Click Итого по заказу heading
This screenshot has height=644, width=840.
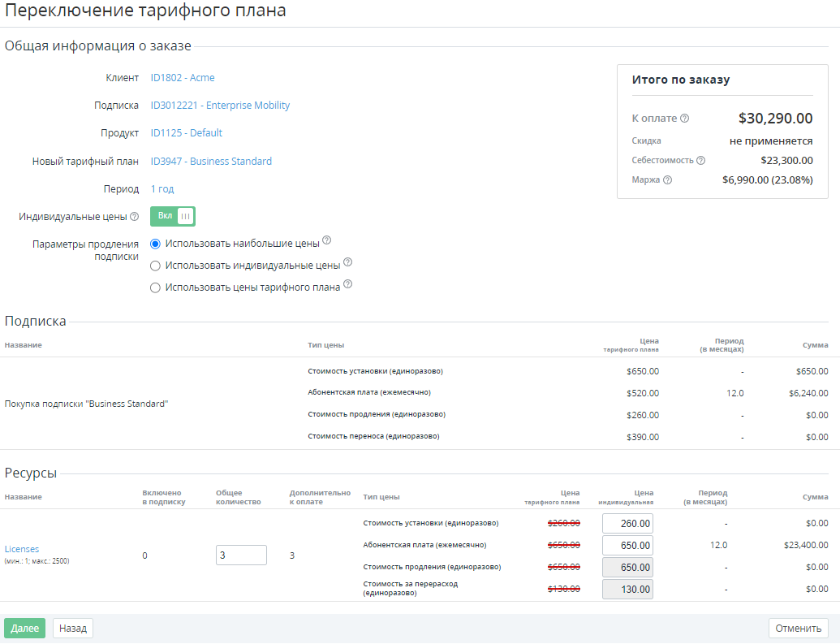(x=681, y=80)
